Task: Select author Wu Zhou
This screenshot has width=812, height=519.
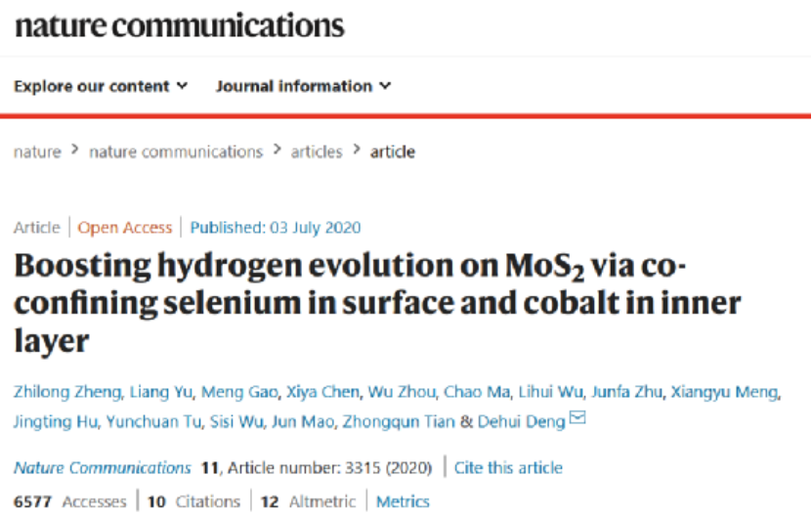Action: [x=402, y=392]
